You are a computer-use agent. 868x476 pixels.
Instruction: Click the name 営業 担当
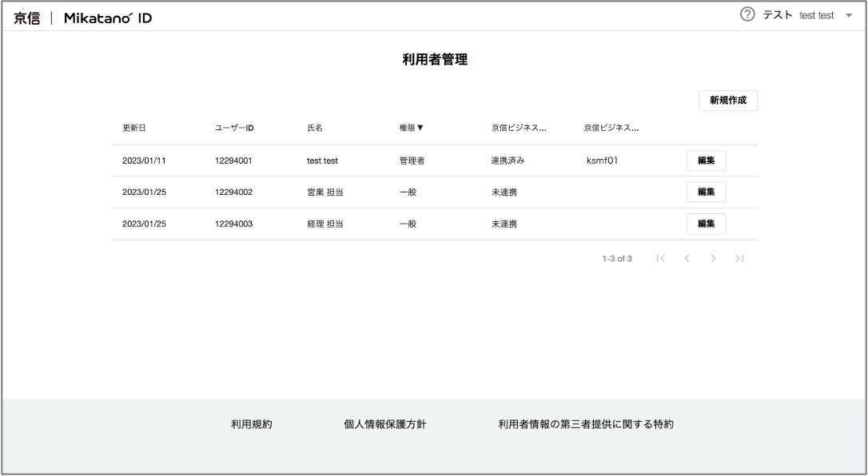click(x=325, y=192)
